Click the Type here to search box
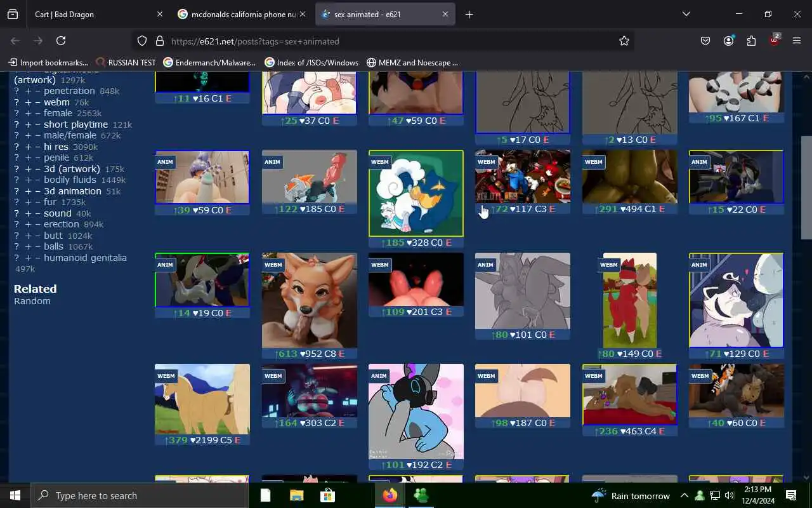 point(140,495)
